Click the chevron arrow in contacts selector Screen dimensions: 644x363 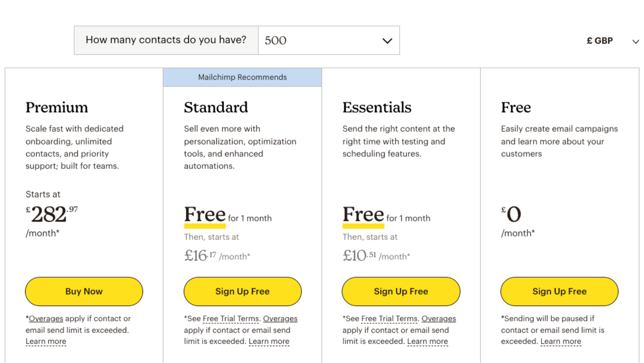pos(387,41)
